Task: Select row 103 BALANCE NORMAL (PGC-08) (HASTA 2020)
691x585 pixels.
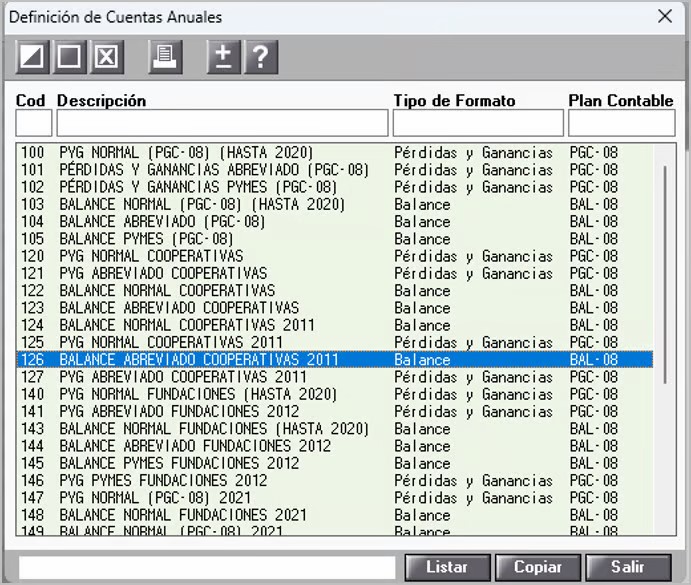Action: (335, 204)
